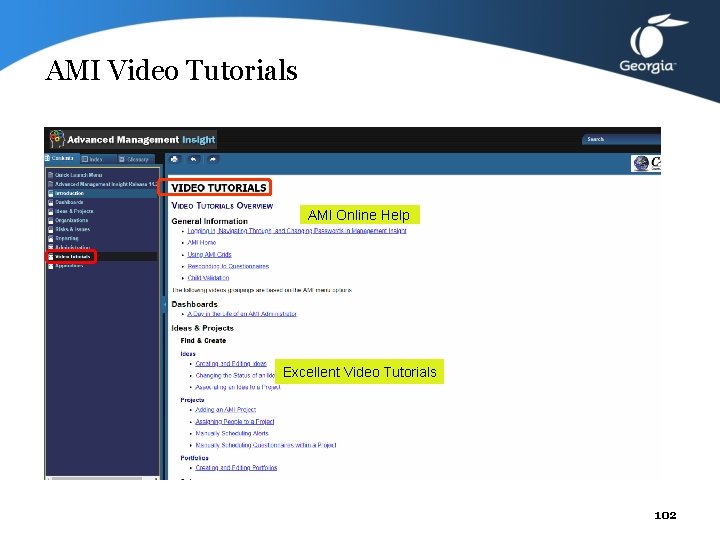
Task: Open the Child Validation link
Action: click(208, 278)
